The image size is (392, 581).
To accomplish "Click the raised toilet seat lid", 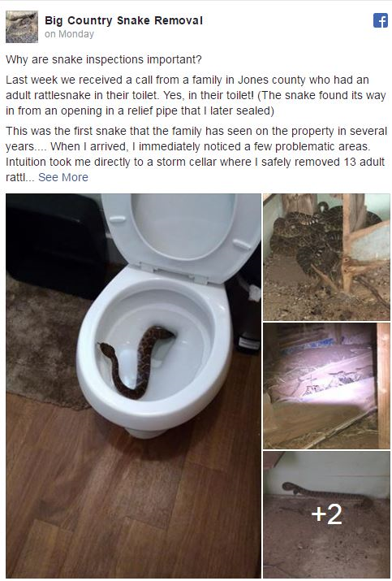I will click(181, 233).
